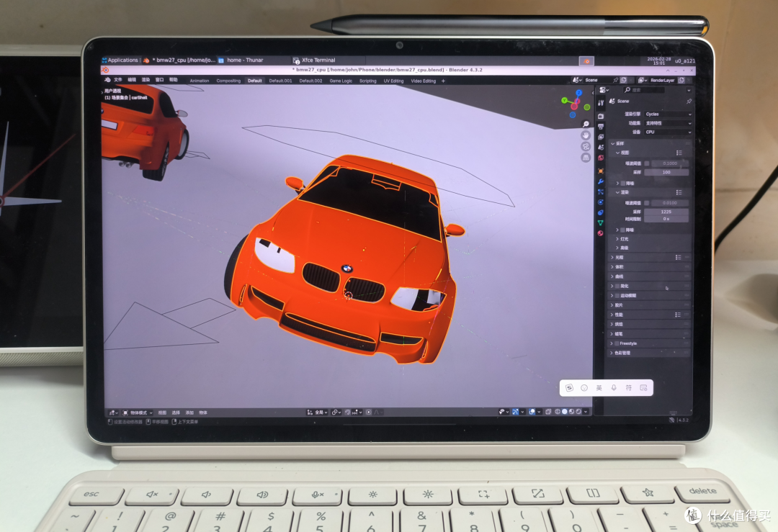Open the CPU device dropdown

(x=668, y=132)
